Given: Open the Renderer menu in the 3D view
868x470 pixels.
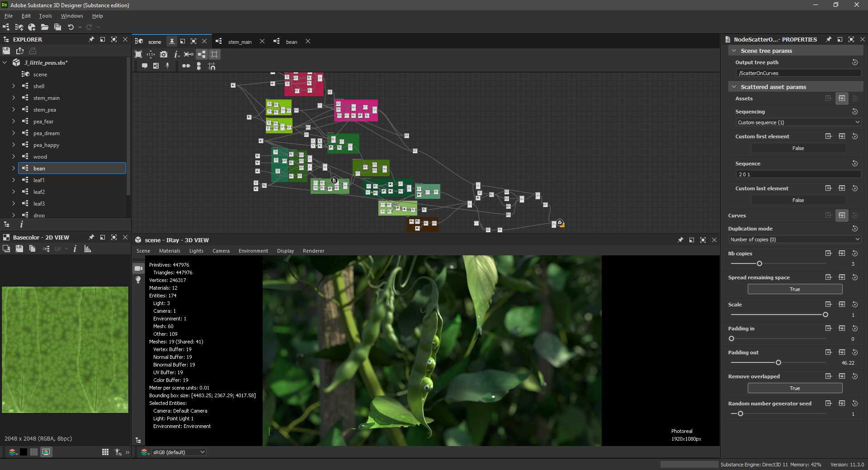Looking at the screenshot, I should 313,251.
